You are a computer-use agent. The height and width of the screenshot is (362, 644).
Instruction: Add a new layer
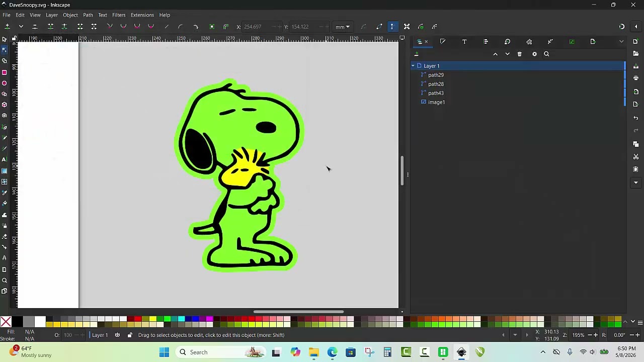coord(417,54)
